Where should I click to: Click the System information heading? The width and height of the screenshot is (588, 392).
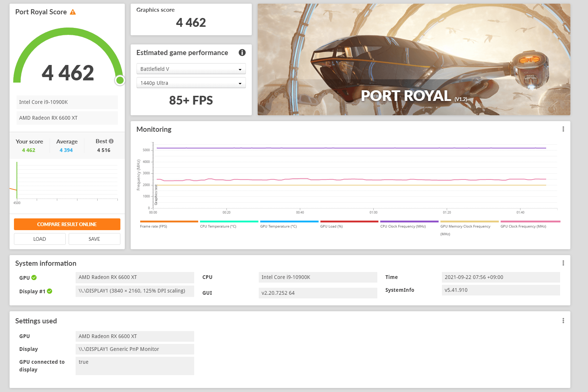[46, 263]
